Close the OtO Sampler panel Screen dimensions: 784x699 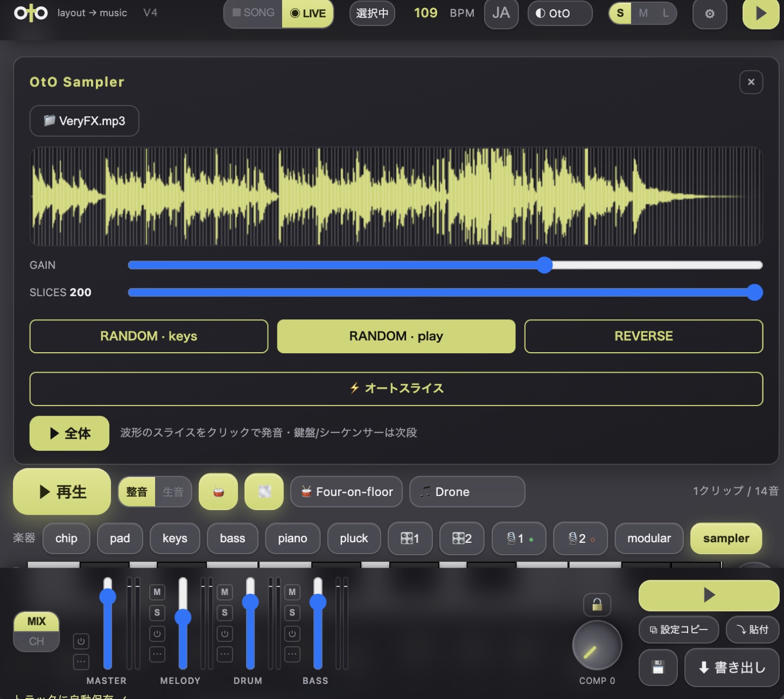[751, 82]
